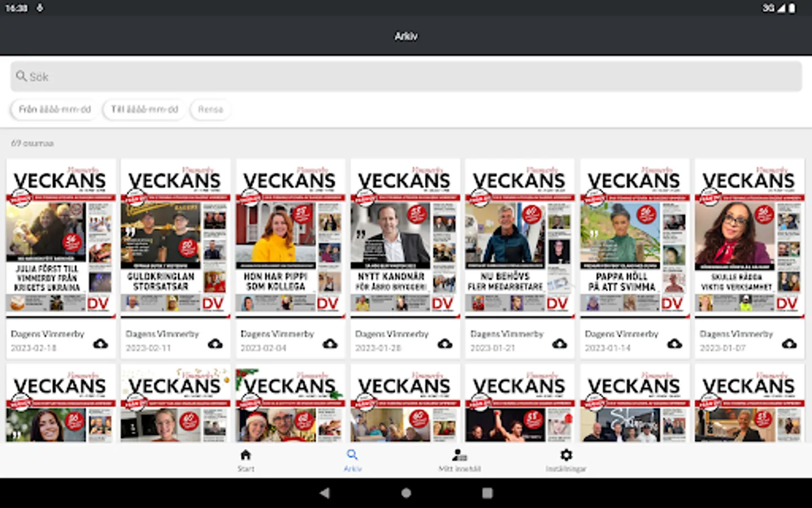Image resolution: width=812 pixels, height=508 pixels.
Task: Download the 2023-01-21 Dagens Vimmerby issue
Action: click(x=559, y=343)
